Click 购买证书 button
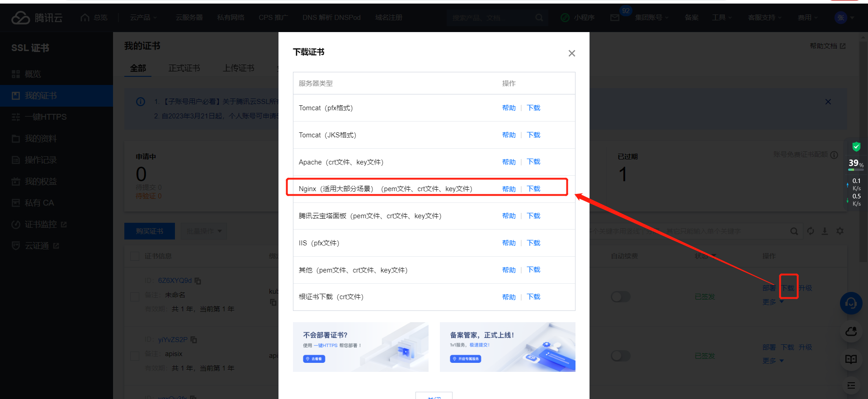868x399 pixels. click(149, 231)
